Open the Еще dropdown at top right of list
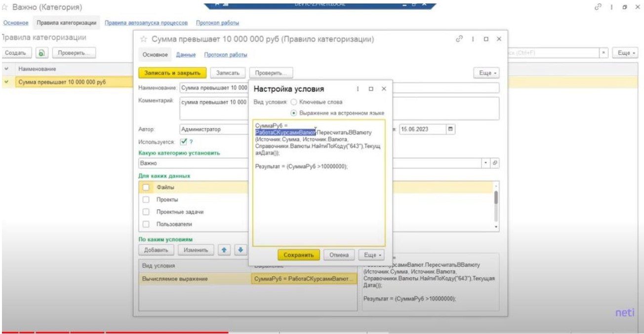Image resolution: width=644 pixels, height=334 pixels. (x=625, y=53)
